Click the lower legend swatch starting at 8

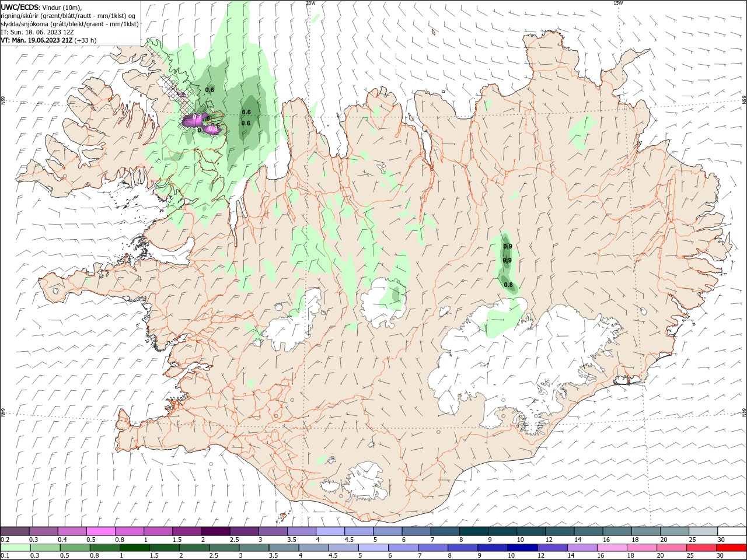coord(463,548)
